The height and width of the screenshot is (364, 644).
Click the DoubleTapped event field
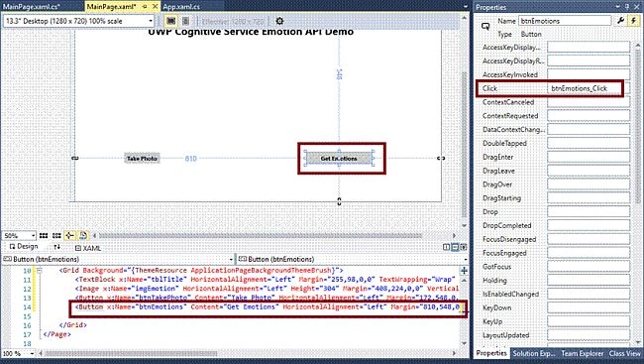click(589, 143)
